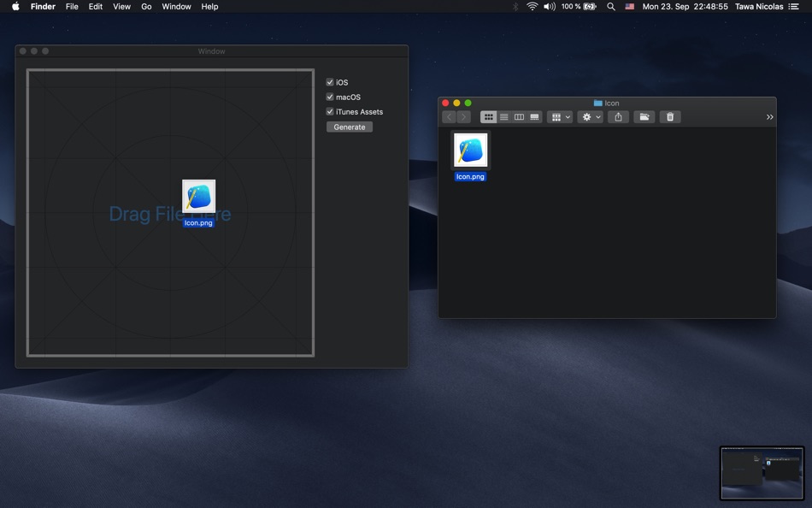Click the Tawa Nicolas user name
Screen dimensions: 812x508
[x=759, y=6]
